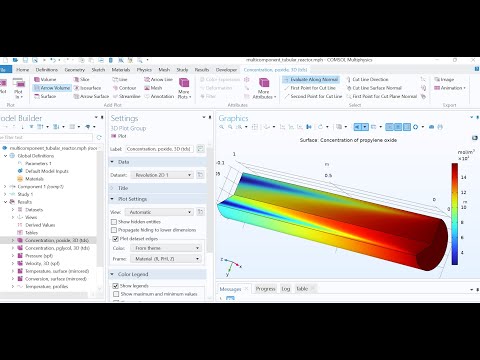Viewport: 480px width, 360px height.
Task: Toggle Show legends checkbox
Action: pyautogui.click(x=116, y=286)
